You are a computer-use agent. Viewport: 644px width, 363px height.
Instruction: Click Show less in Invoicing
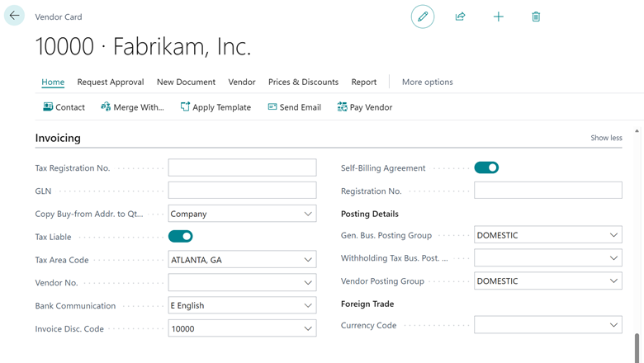[606, 138]
